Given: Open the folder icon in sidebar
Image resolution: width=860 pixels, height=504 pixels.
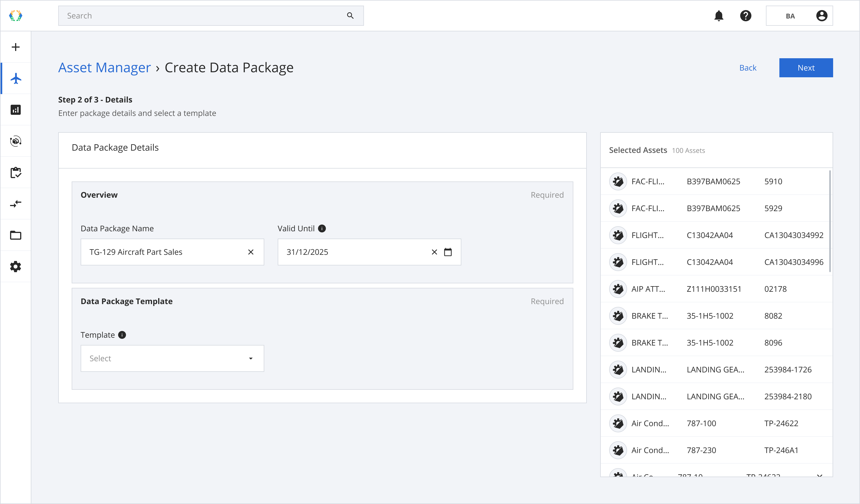Looking at the screenshot, I should coord(16,235).
